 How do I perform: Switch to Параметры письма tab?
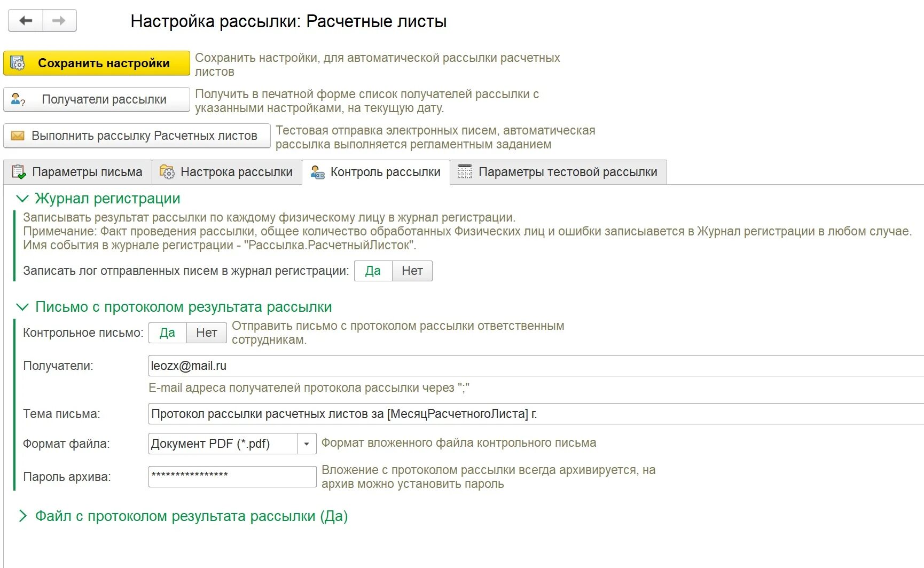click(77, 172)
